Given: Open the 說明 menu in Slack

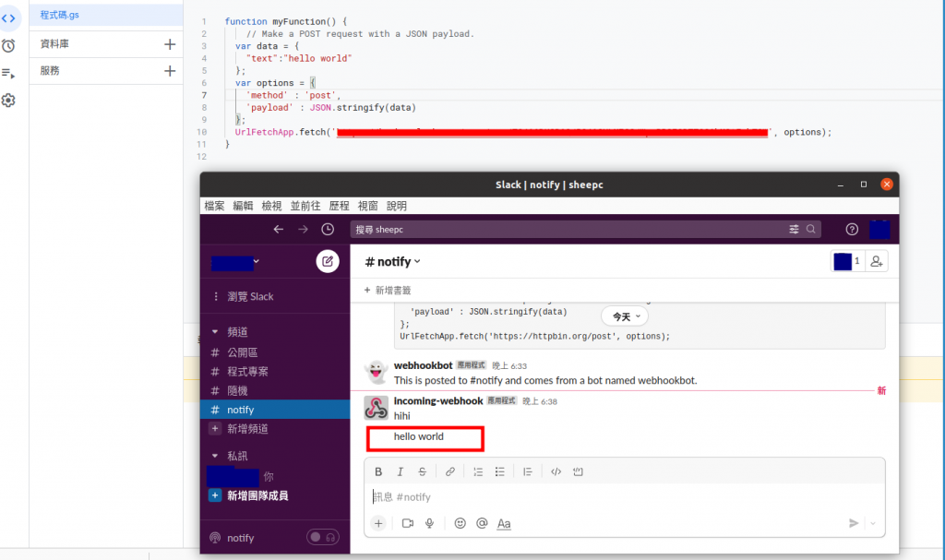Looking at the screenshot, I should click(x=396, y=206).
